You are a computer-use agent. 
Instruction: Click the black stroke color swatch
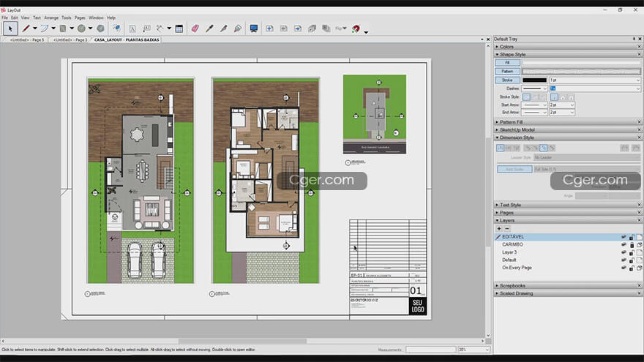[533, 80]
